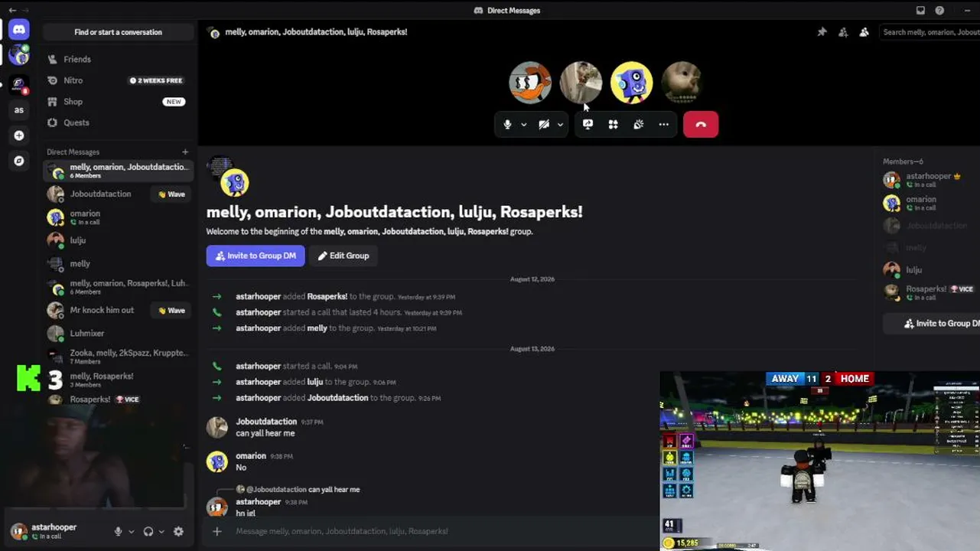980x551 pixels.
Task: Open the omarion direct message
Action: point(118,217)
